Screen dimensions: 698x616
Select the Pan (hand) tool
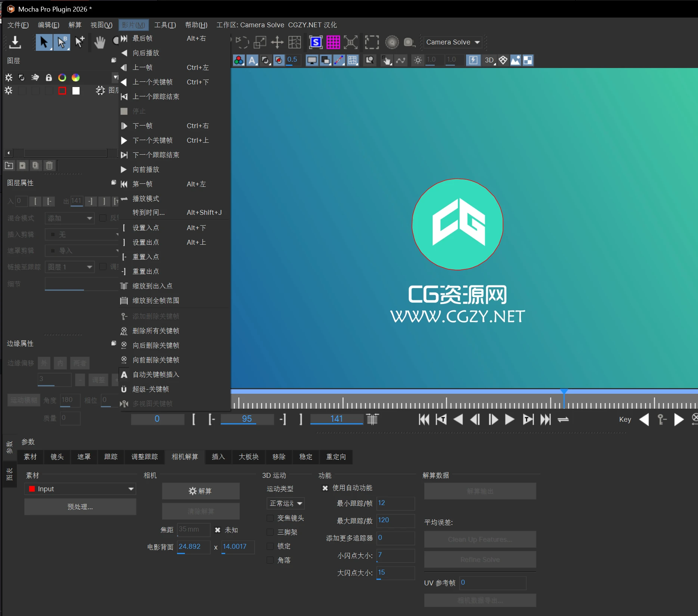(100, 42)
